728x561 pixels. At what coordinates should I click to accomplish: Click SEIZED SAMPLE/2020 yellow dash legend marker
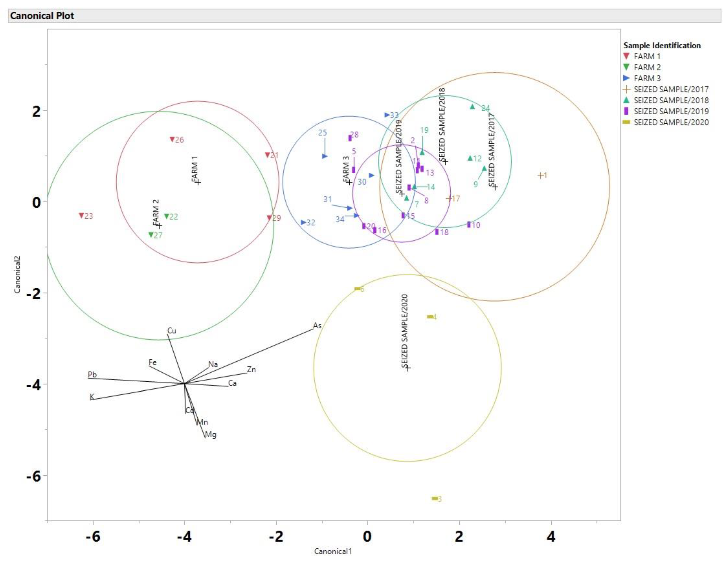pos(626,122)
